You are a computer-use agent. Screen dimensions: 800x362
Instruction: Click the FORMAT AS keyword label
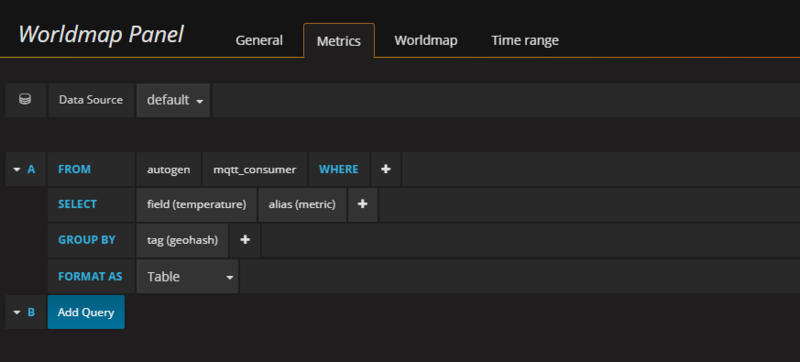coord(90,276)
